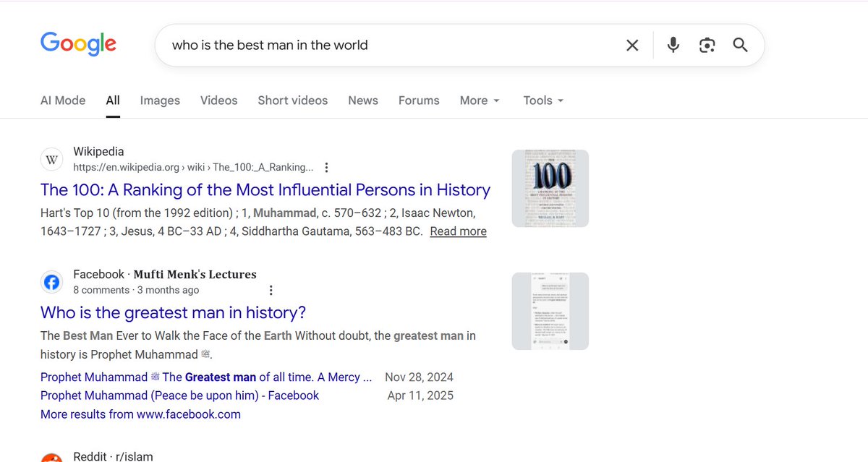Click the en.wikipedia.org URL breadcrumb
This screenshot has height=462, width=868.
pos(193,168)
